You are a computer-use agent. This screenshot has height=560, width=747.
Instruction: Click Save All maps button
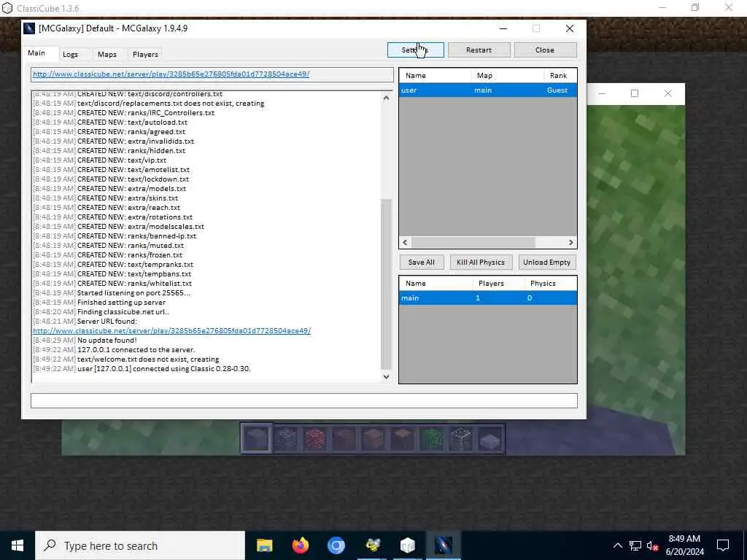point(421,262)
